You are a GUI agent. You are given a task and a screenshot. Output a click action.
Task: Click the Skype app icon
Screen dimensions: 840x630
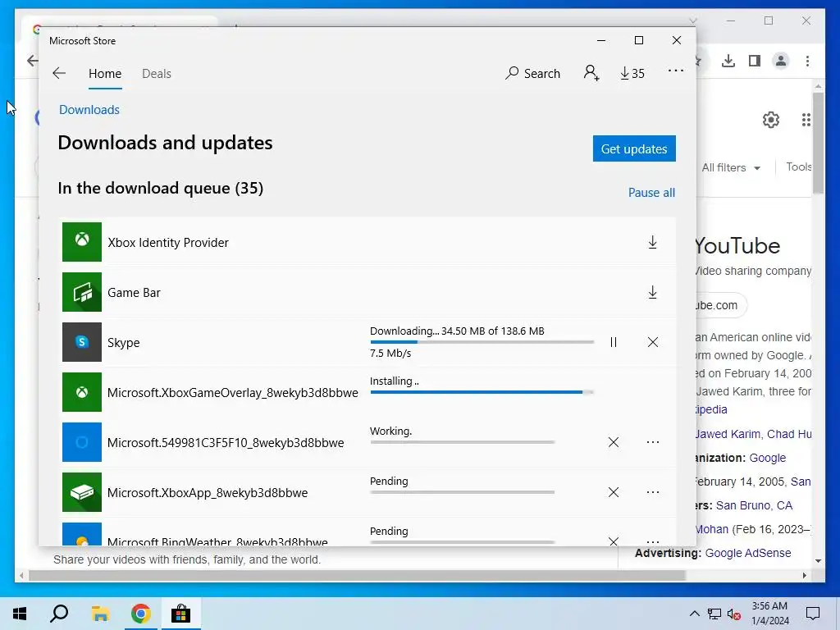tap(82, 342)
